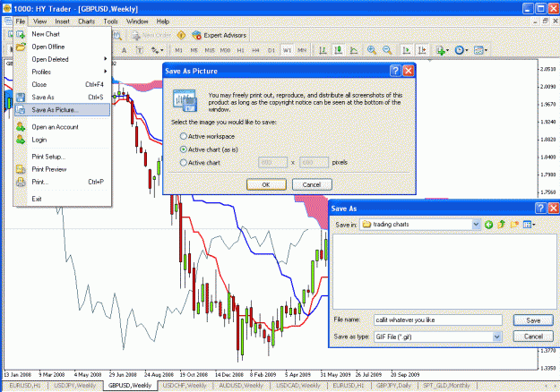
Task: Click the Open an Account icon
Action: pos(21,126)
